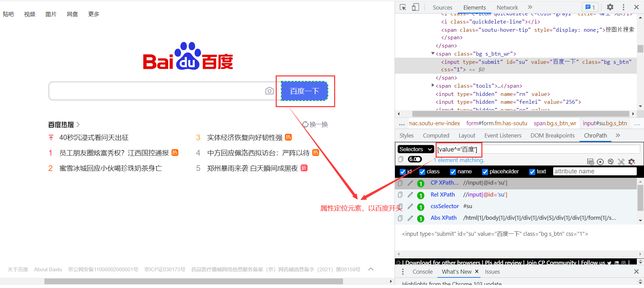Click the Elements panel horizontal scrollbar

point(520,114)
